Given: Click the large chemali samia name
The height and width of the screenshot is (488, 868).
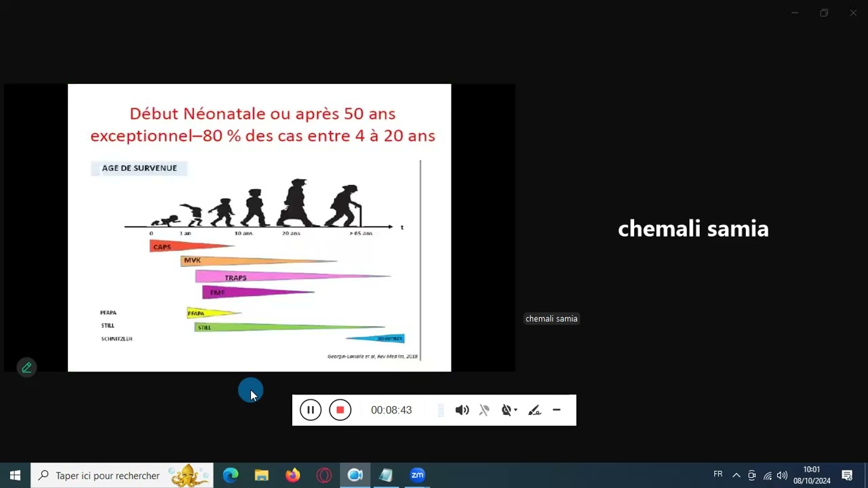Looking at the screenshot, I should [x=693, y=228].
